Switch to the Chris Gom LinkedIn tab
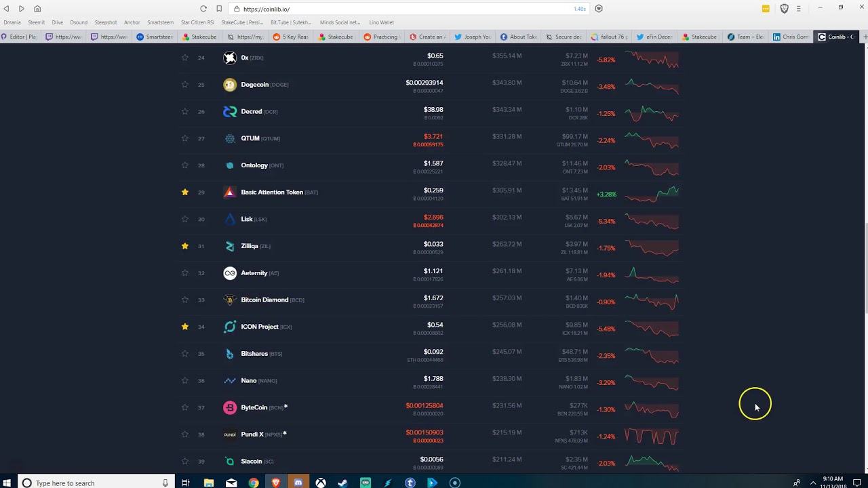Viewport: 868px width, 488px height. point(791,37)
